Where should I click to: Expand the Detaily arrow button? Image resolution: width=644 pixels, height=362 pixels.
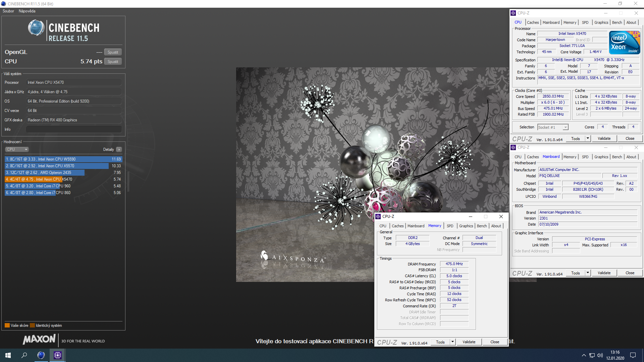tap(119, 149)
